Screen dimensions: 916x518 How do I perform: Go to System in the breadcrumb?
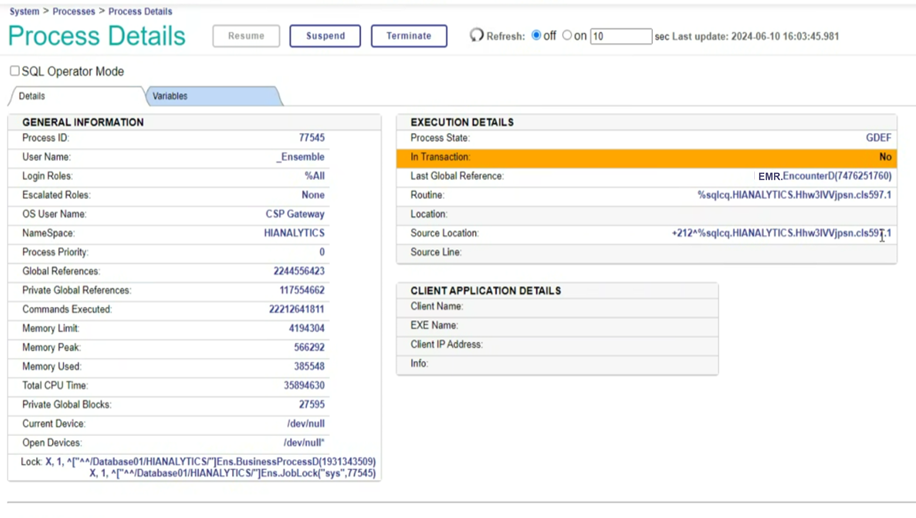(24, 11)
